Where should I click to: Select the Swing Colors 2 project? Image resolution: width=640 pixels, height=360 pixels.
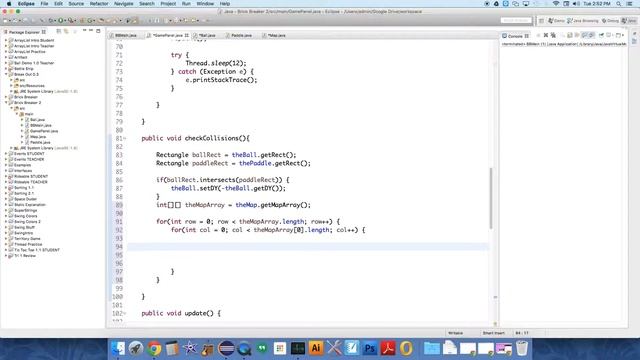coord(27,222)
